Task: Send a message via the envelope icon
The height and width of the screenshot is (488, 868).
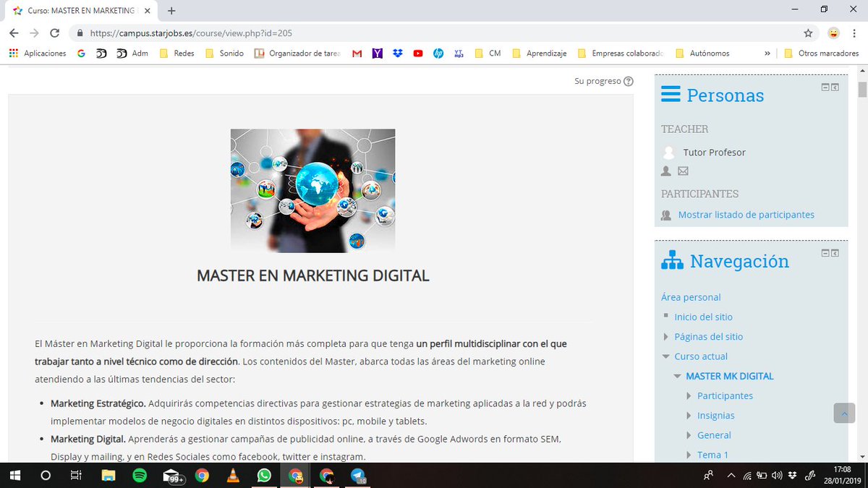Action: [683, 171]
